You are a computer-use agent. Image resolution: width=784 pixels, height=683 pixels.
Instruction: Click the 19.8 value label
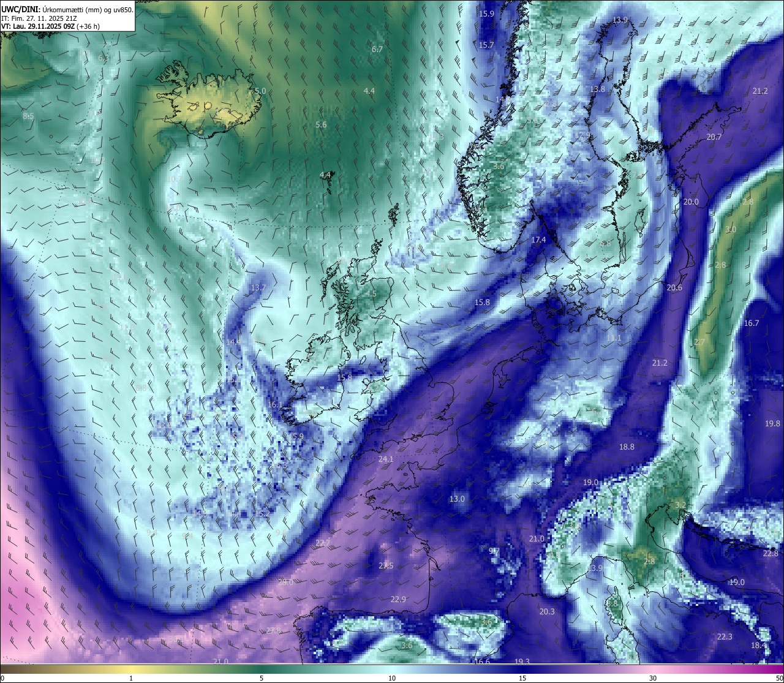[773, 423]
